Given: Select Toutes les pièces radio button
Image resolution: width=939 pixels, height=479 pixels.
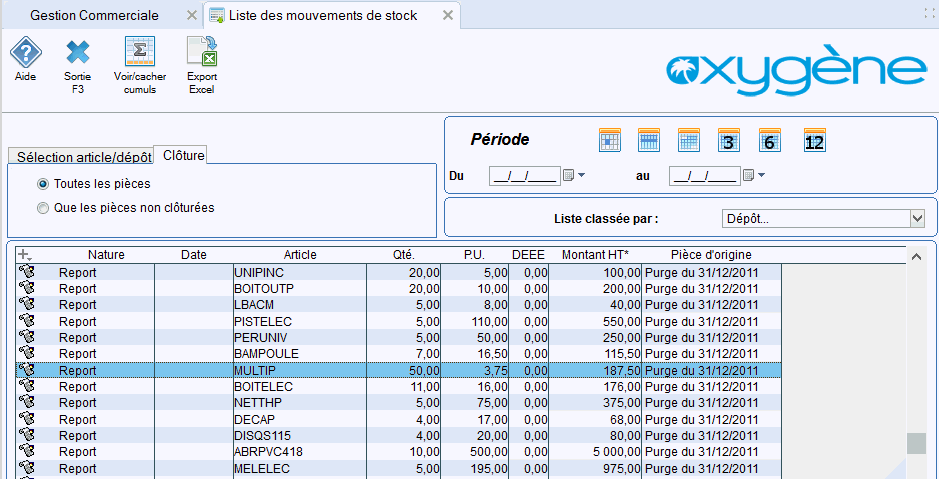Looking at the screenshot, I should pos(42,184).
